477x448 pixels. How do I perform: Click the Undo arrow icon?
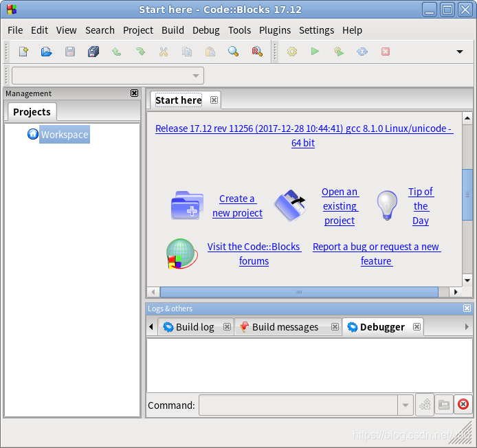pyautogui.click(x=117, y=52)
